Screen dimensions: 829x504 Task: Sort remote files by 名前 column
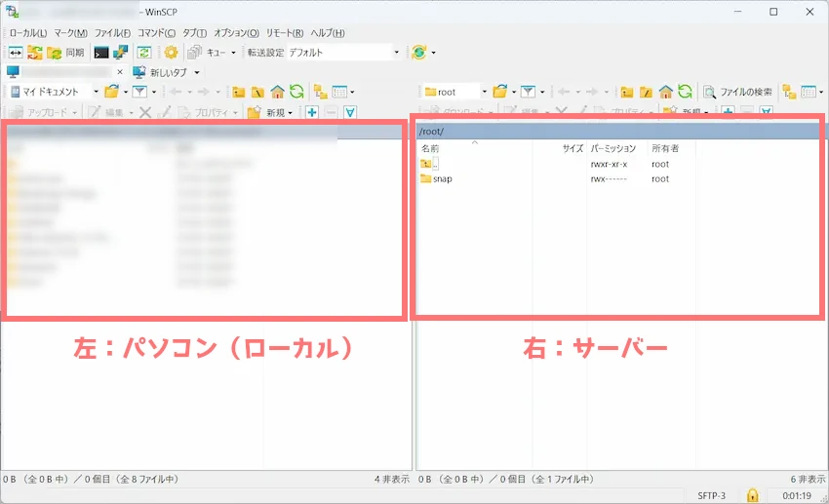(x=474, y=148)
